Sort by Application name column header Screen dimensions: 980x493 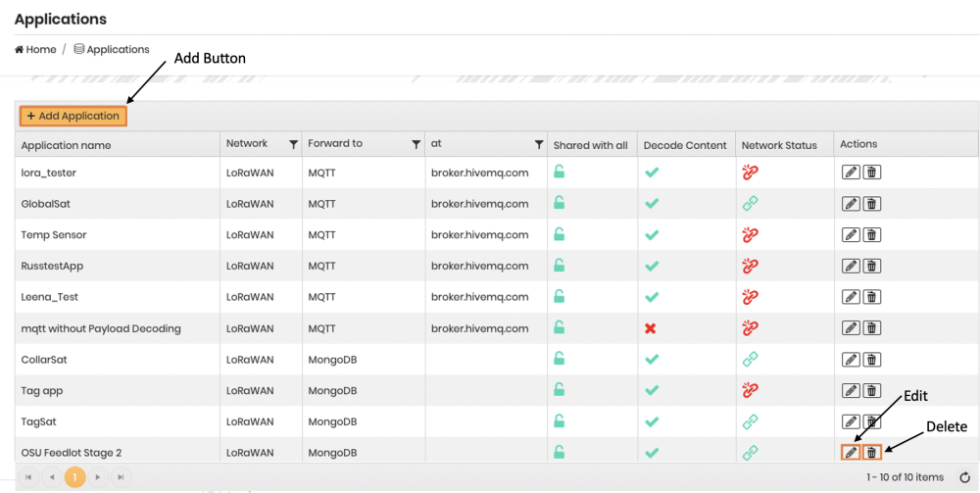(66, 145)
